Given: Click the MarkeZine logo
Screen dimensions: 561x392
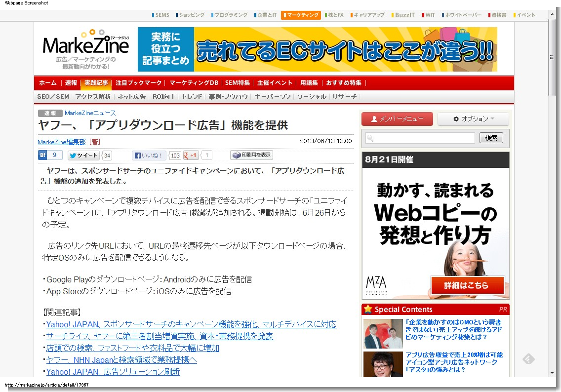Looking at the screenshot, I should (x=86, y=49).
